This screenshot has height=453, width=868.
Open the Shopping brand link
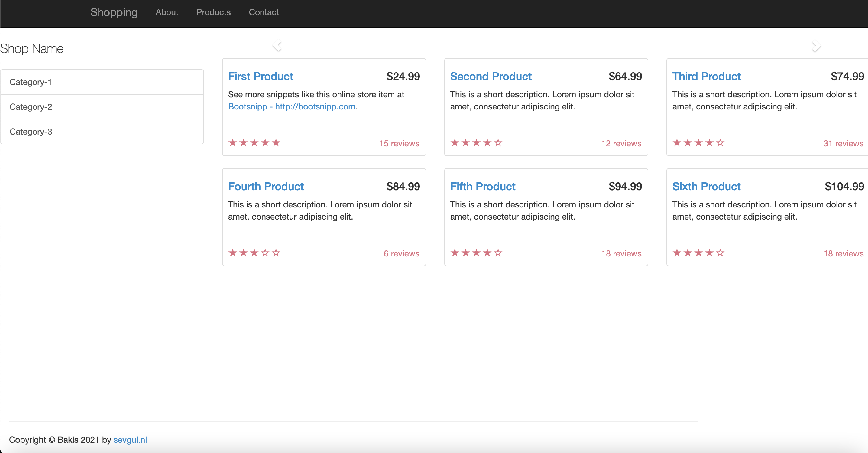coord(114,12)
